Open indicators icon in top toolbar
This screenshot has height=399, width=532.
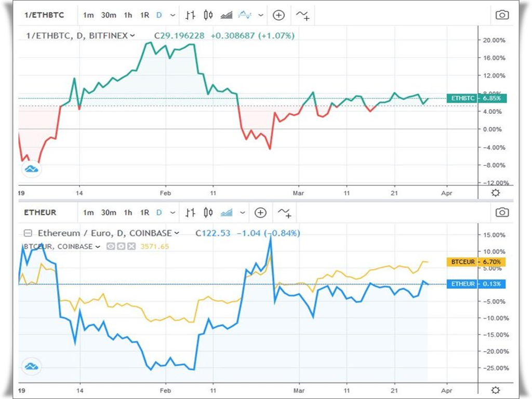(302, 16)
